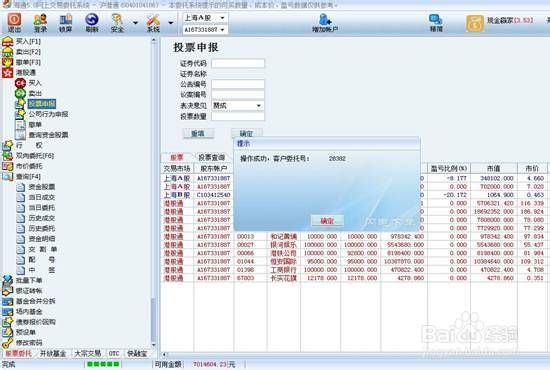Viewport: 550px width, 370px height.
Task: Switch to 股票 tab above the table
Action: [176, 157]
